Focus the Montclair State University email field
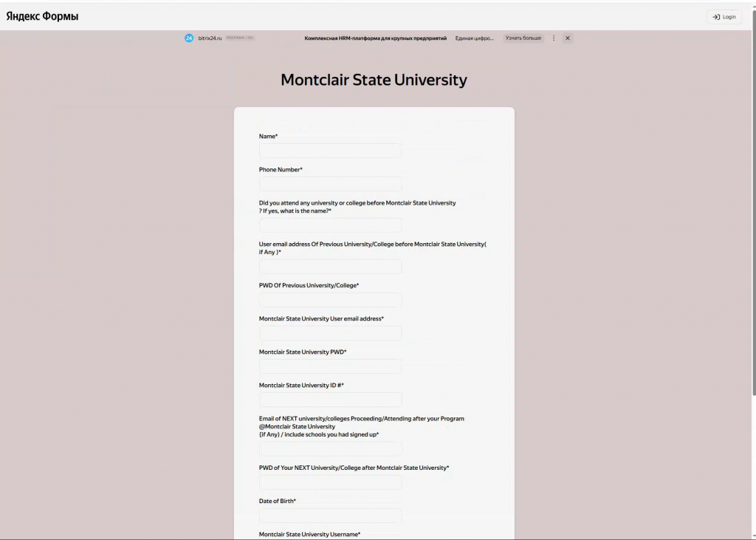This screenshot has width=756, height=540. pyautogui.click(x=330, y=332)
